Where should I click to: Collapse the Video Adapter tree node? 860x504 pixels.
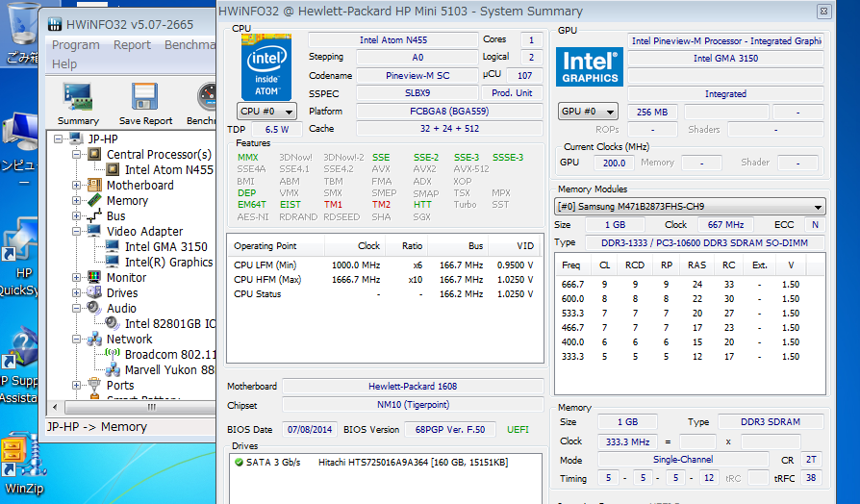(x=76, y=232)
